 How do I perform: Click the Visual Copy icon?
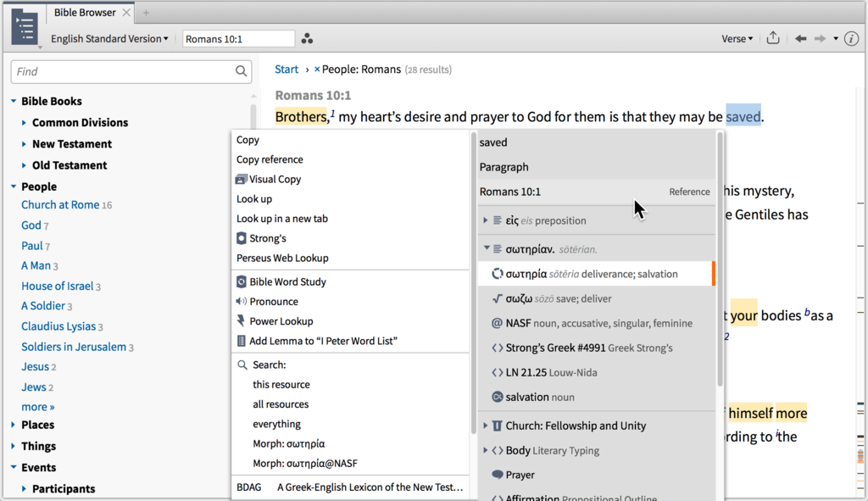point(241,180)
